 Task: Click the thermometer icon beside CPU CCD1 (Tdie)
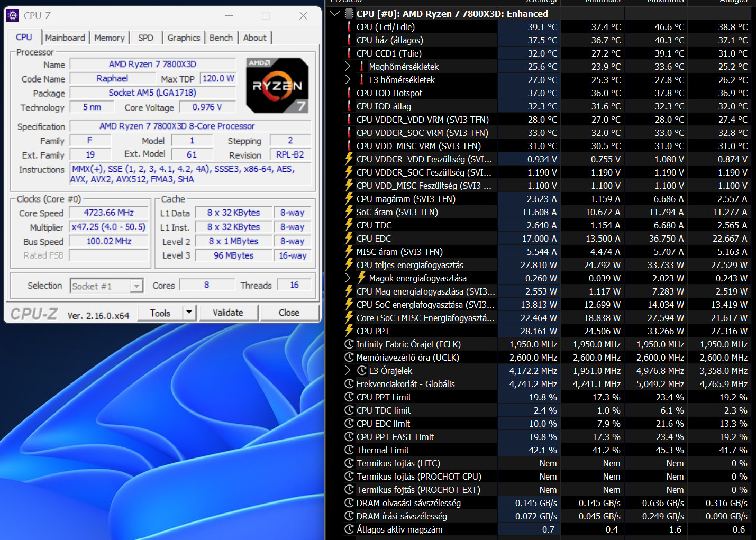349,53
